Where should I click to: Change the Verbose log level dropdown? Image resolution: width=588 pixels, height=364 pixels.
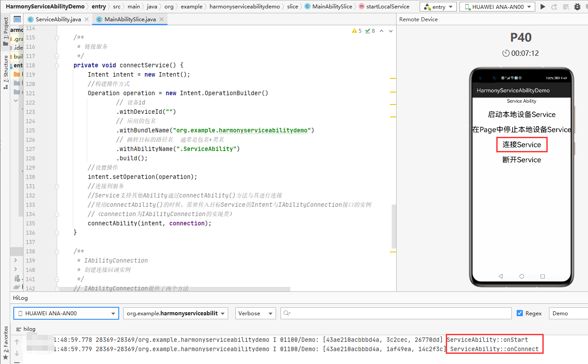(256, 313)
